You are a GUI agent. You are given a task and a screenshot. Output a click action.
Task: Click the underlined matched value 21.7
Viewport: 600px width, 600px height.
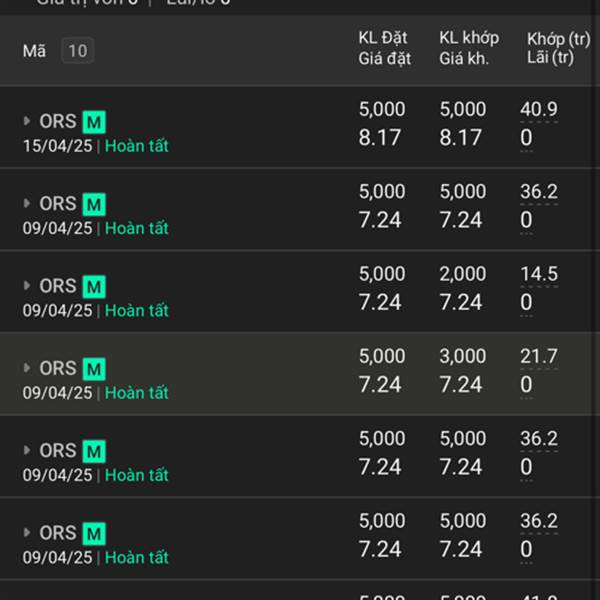[539, 356]
